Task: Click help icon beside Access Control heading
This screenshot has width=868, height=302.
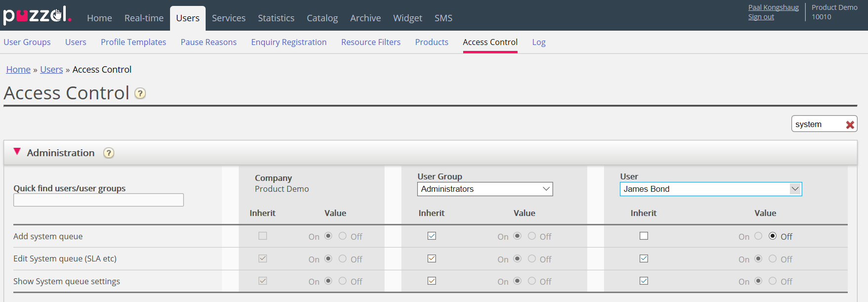Action: pos(140,93)
